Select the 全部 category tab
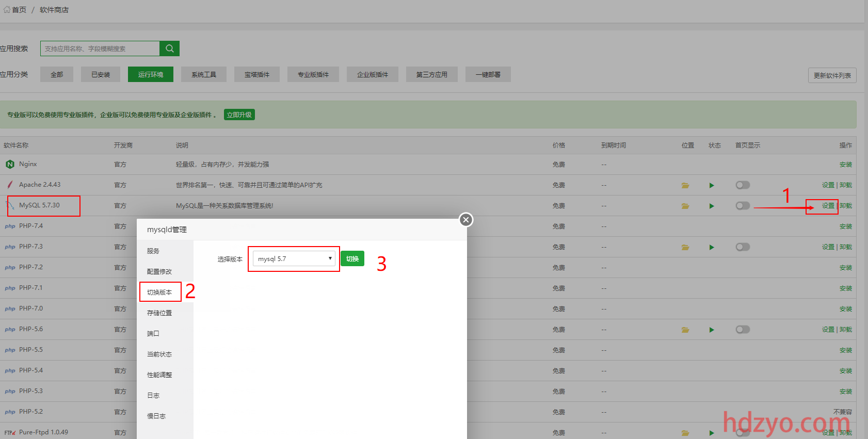Image resolution: width=868 pixels, height=439 pixels. tap(57, 74)
